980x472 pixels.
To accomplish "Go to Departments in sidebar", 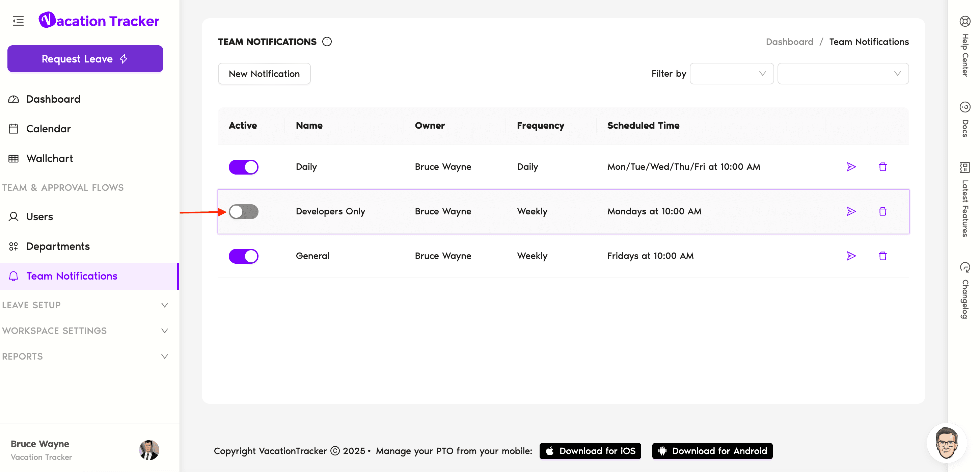I will [x=58, y=246].
